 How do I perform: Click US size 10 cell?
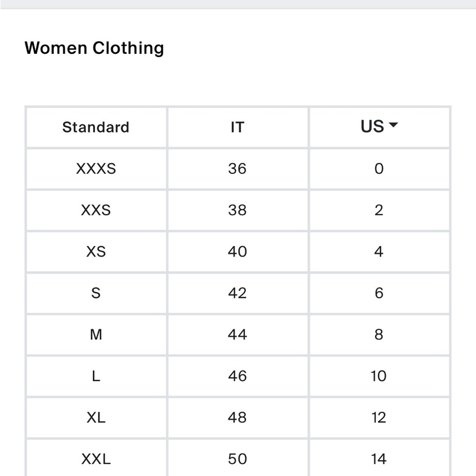[x=379, y=377]
